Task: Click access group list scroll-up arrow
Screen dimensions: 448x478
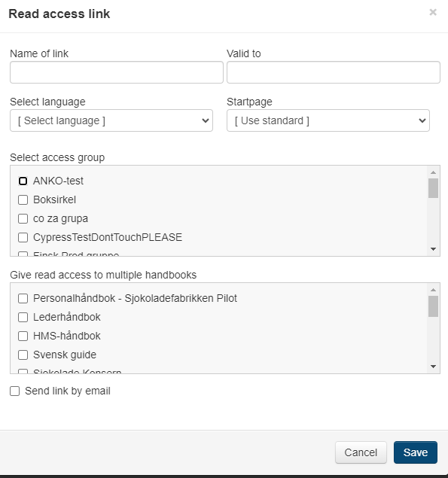Action: 433,172
